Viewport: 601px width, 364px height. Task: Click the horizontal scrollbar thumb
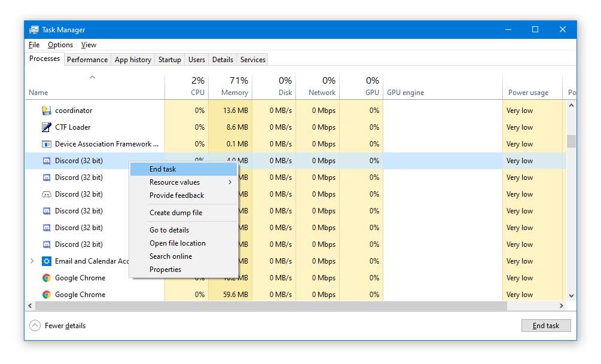click(271, 306)
